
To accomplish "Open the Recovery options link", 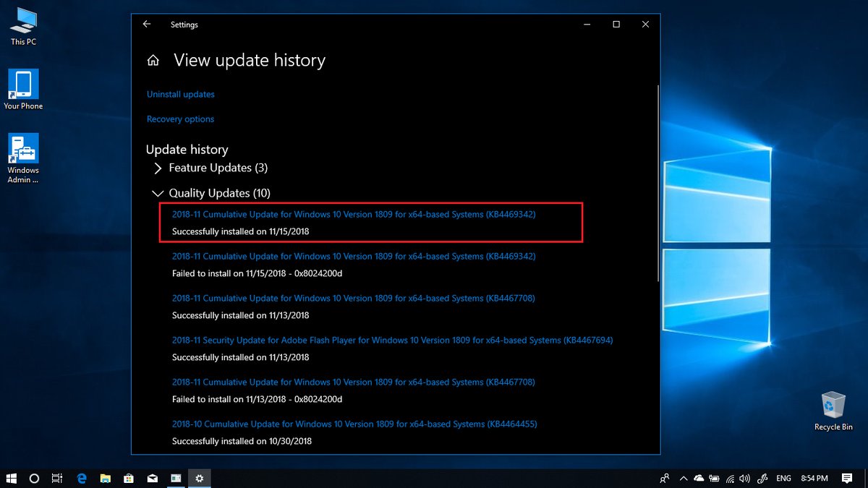I will coord(180,119).
